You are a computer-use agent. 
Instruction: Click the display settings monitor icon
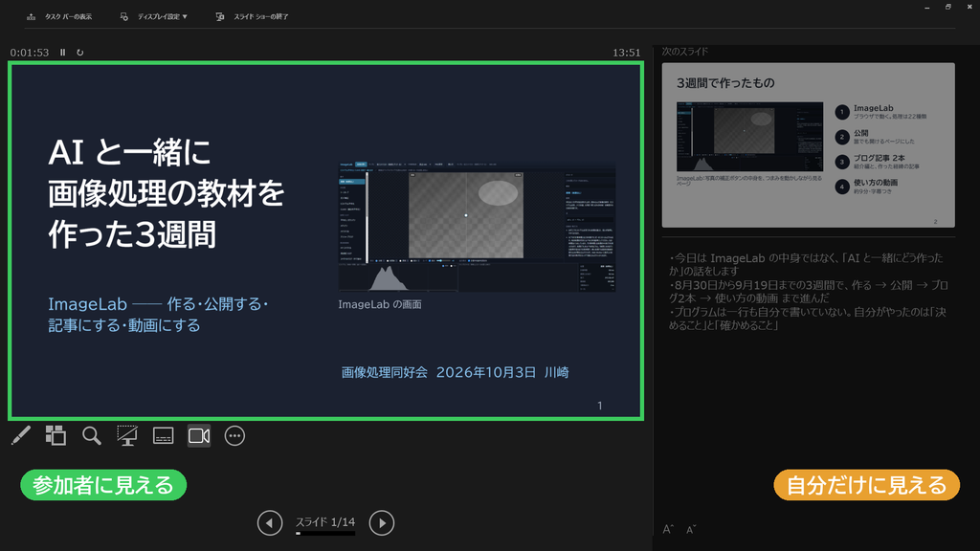click(x=123, y=17)
